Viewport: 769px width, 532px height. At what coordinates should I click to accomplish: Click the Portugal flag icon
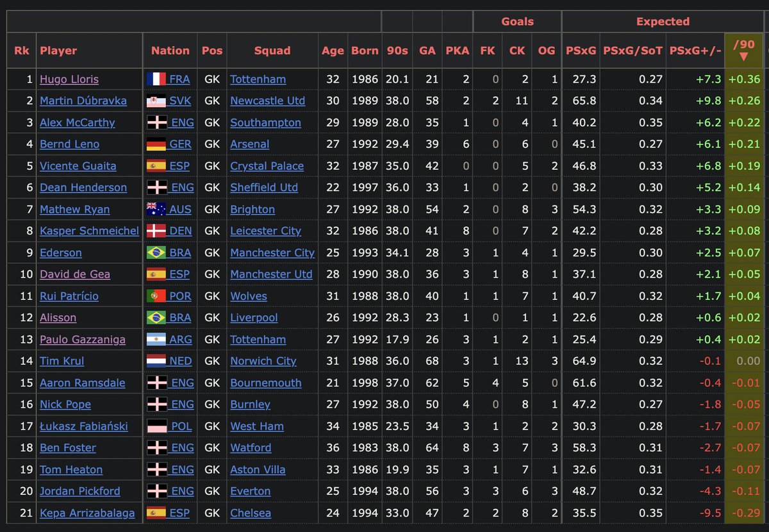tap(156, 296)
